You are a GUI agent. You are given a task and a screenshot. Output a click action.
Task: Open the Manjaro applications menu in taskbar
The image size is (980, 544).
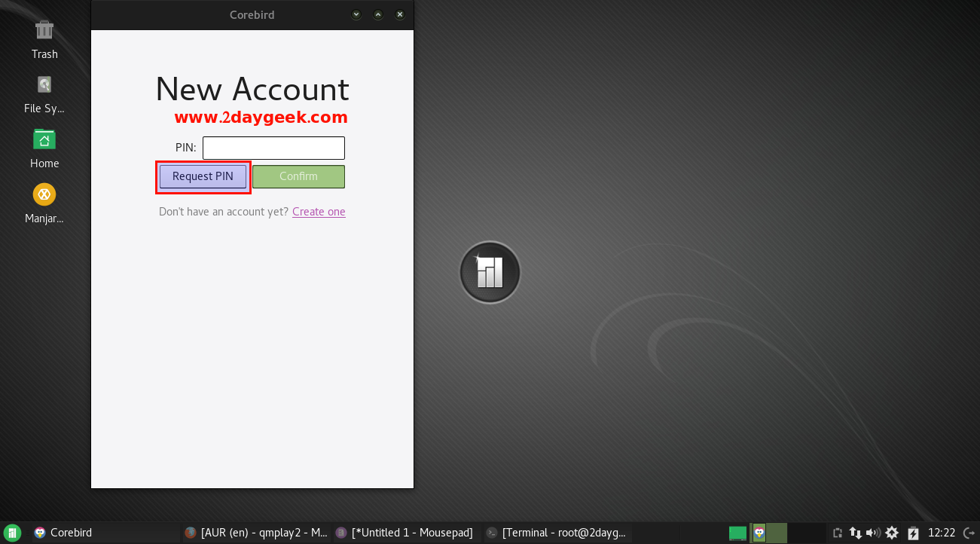[x=13, y=533]
